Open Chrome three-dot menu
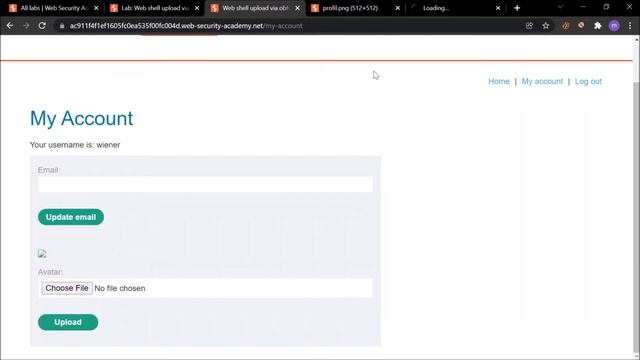The image size is (640, 360). [x=630, y=26]
